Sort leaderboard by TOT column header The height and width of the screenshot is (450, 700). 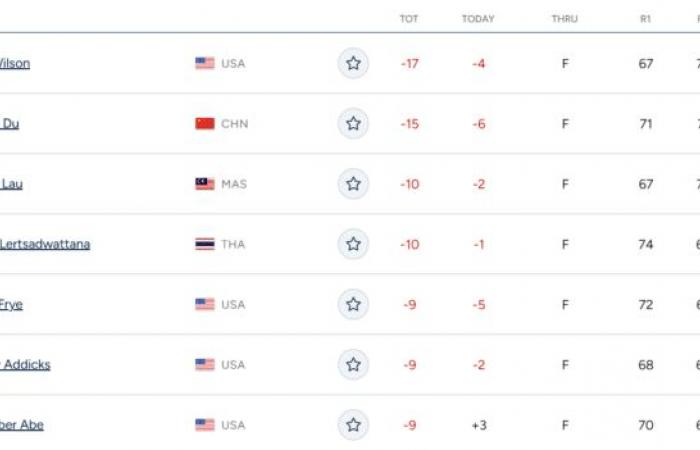pyautogui.click(x=409, y=19)
